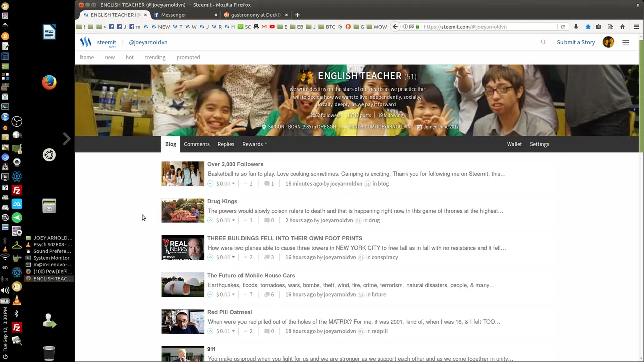Switch to the gastronomy at DuckDuckGo tab
The height and width of the screenshot is (362, 644).
click(256, 15)
